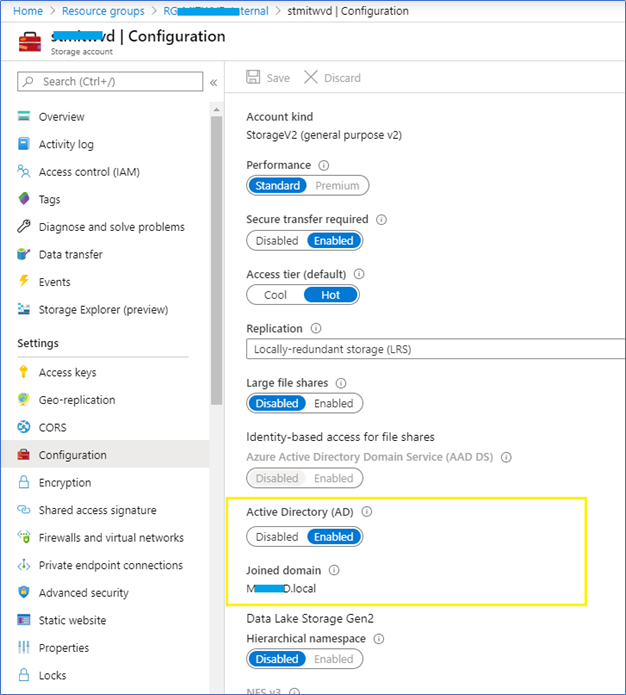Click the Large file shares info icon

(341, 383)
